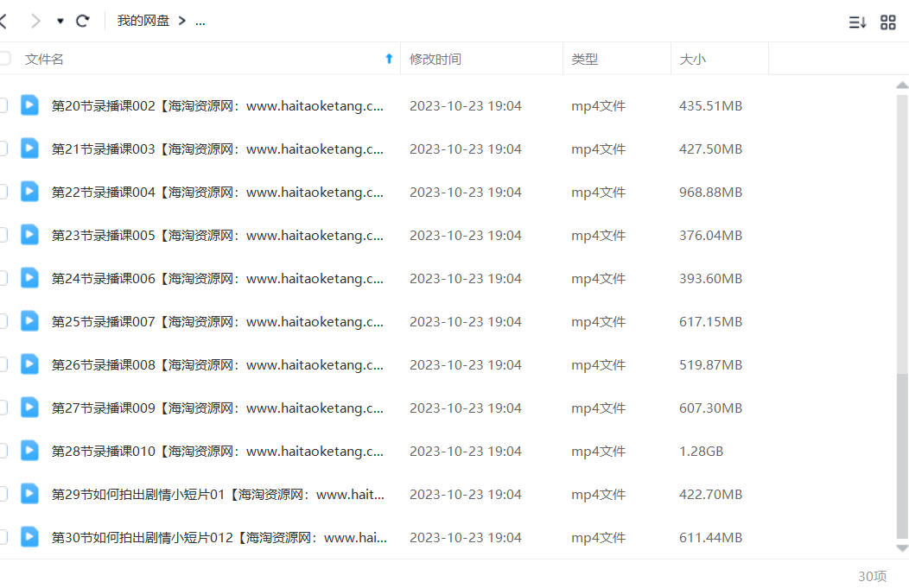
Task: Click video icon of 第21节录播课003
Action: (29, 149)
